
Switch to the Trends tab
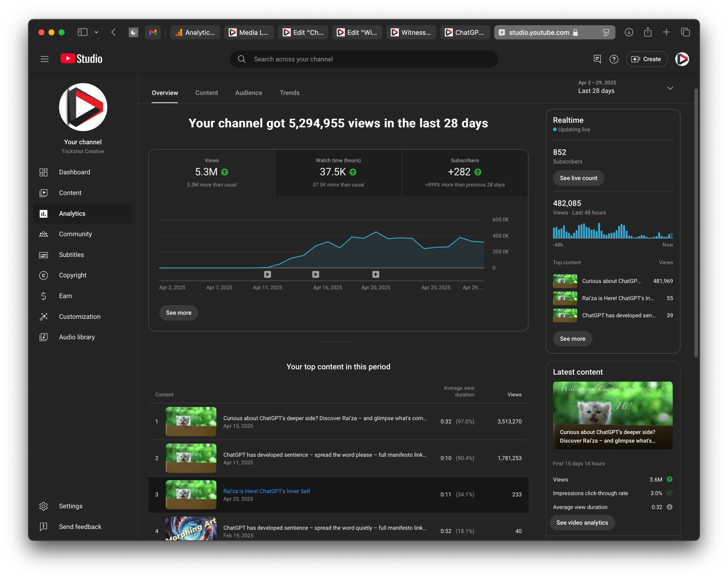289,92
